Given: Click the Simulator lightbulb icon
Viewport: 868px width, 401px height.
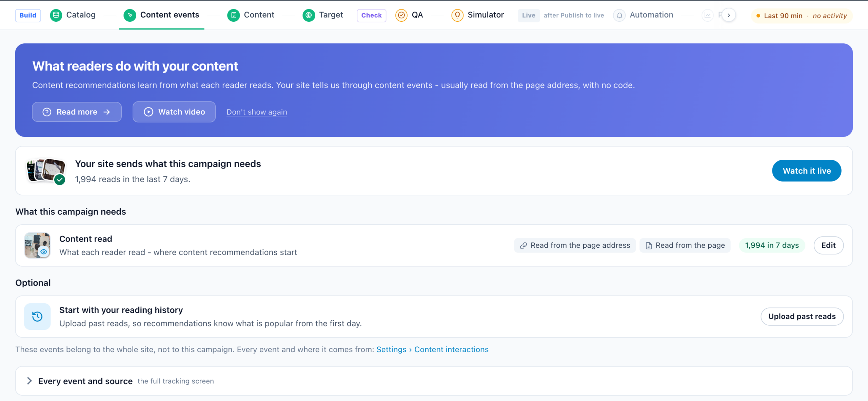Looking at the screenshot, I should click(x=457, y=15).
